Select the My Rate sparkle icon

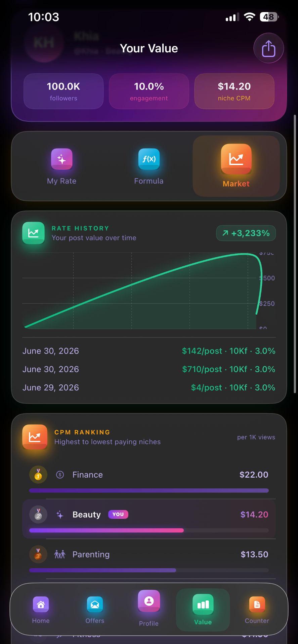pos(61,159)
